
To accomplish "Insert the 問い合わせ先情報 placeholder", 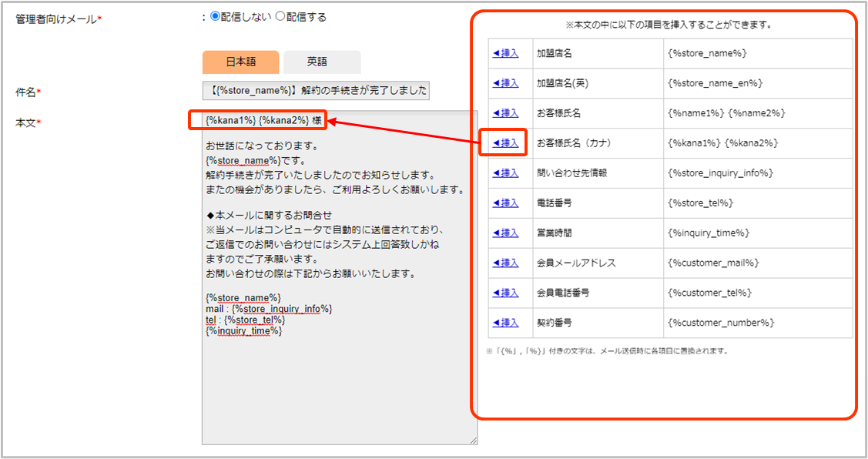I will pos(505,173).
